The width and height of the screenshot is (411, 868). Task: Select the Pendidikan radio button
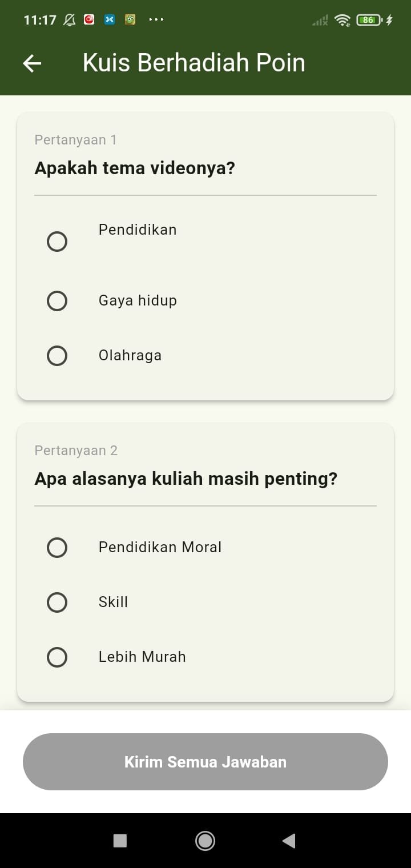tap(57, 242)
